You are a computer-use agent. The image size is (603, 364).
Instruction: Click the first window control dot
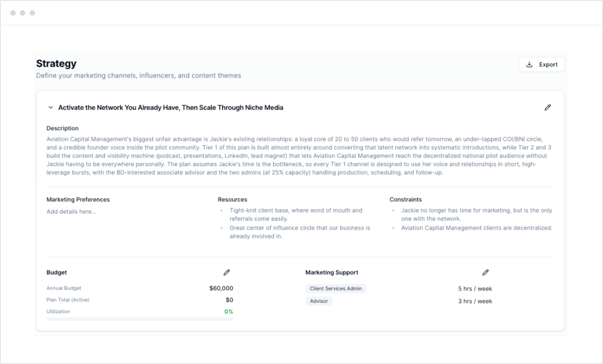click(x=13, y=13)
